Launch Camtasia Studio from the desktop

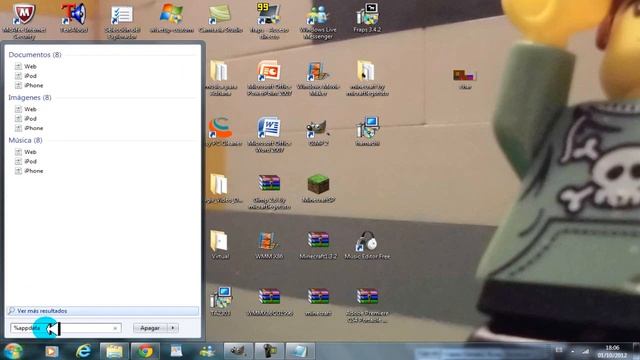[220, 18]
